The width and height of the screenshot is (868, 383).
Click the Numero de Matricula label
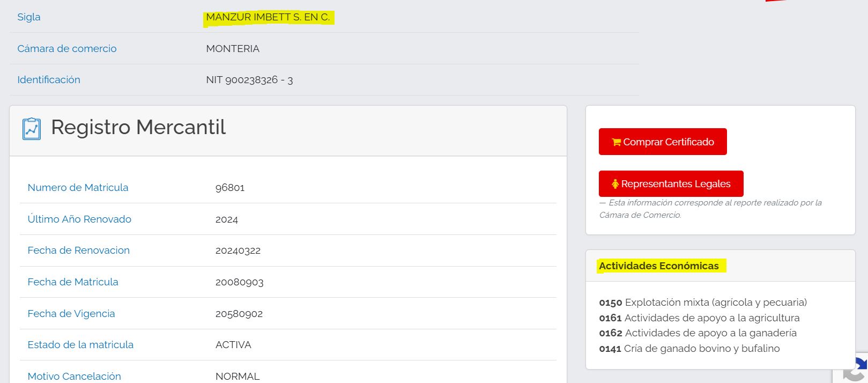pos(78,188)
